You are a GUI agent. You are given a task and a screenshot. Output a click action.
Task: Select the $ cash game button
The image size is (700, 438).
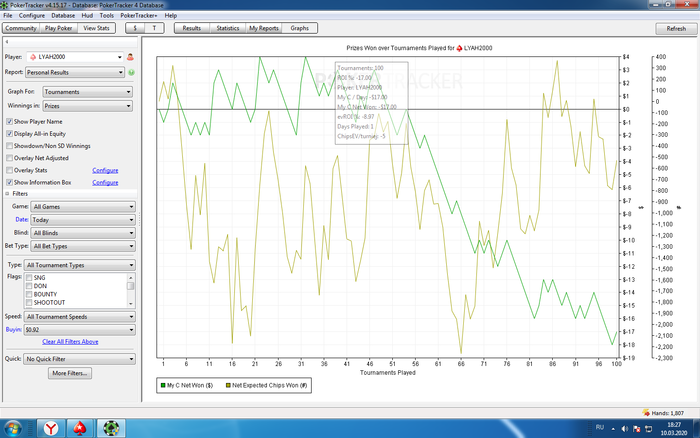135,28
